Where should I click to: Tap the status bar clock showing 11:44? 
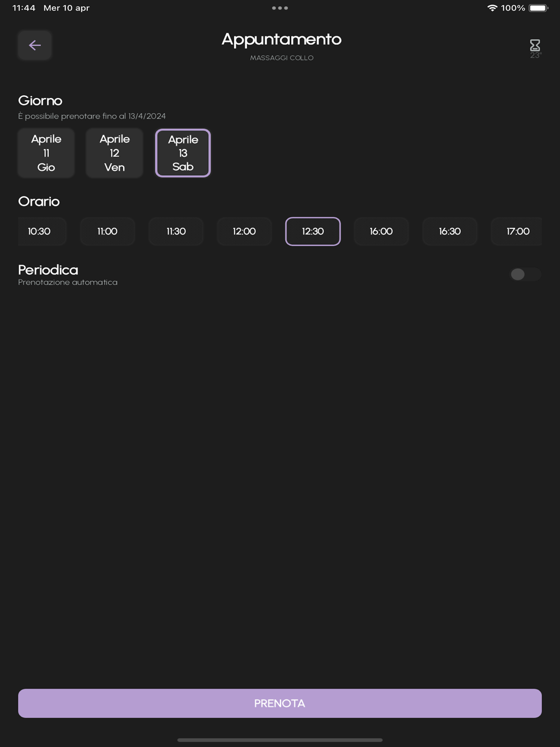(24, 8)
